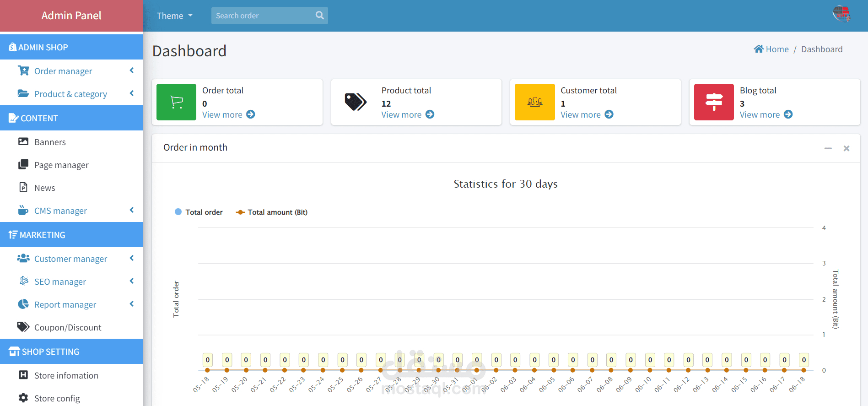Click the 'Statistics for 30 days' title
This screenshot has height=406, width=868.
tap(506, 184)
